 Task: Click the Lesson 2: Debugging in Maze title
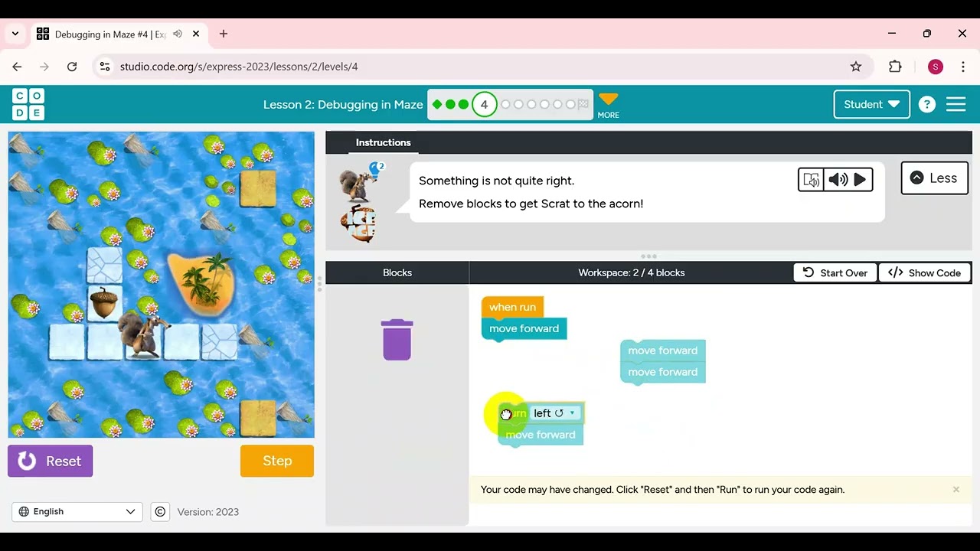[x=343, y=105]
